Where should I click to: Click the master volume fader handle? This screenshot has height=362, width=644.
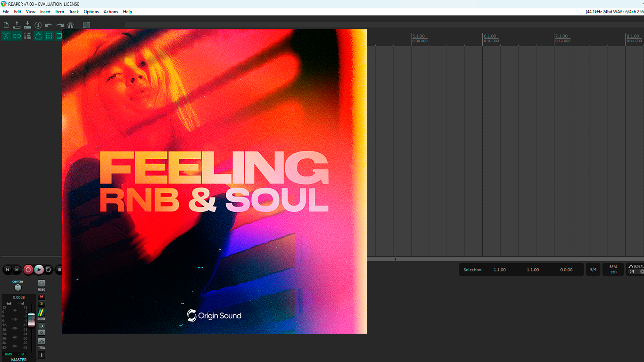click(31, 319)
